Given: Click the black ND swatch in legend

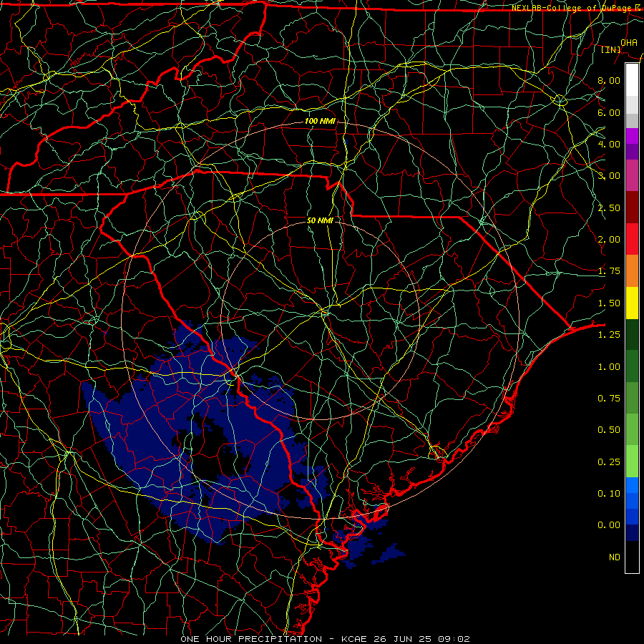Looking at the screenshot, I should tap(632, 557).
